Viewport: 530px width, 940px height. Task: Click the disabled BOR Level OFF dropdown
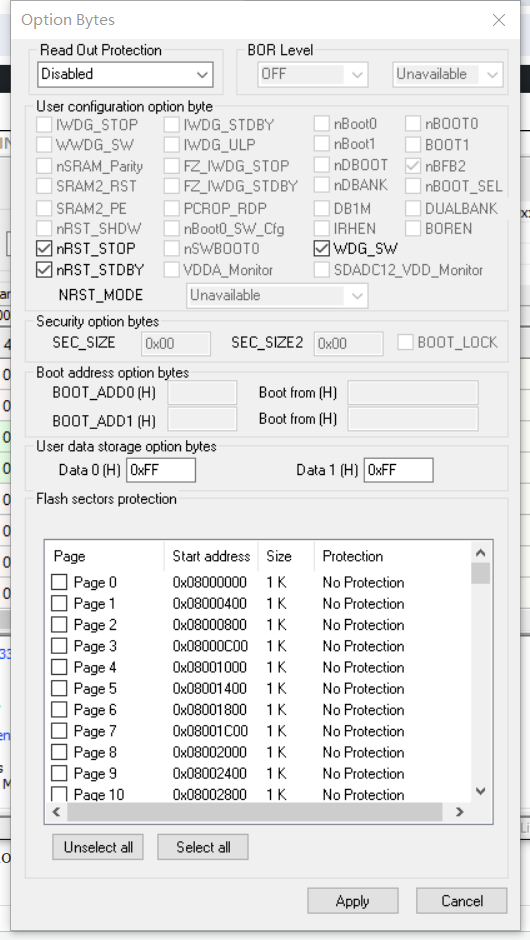click(312, 74)
